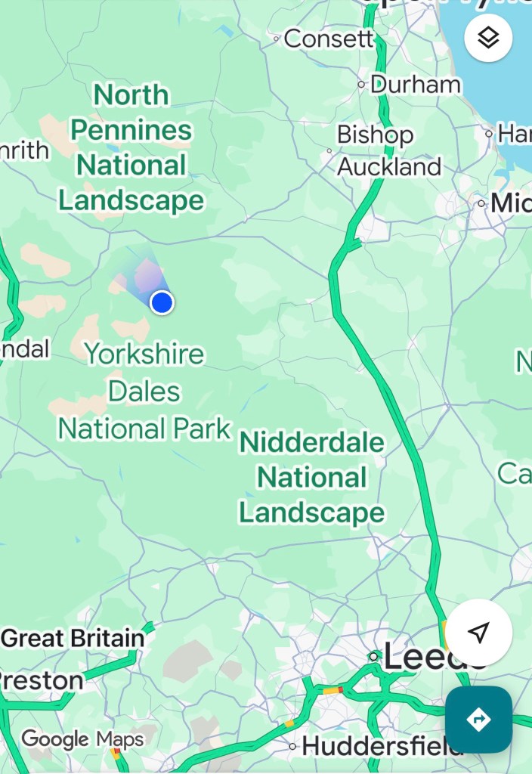Tap the Consett town name

329,39
